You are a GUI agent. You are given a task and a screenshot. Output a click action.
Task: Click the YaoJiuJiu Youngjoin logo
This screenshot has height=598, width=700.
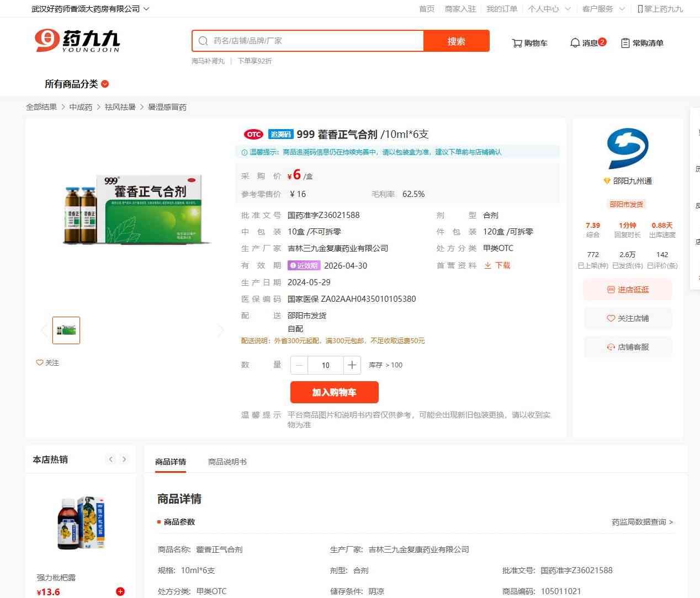77,41
